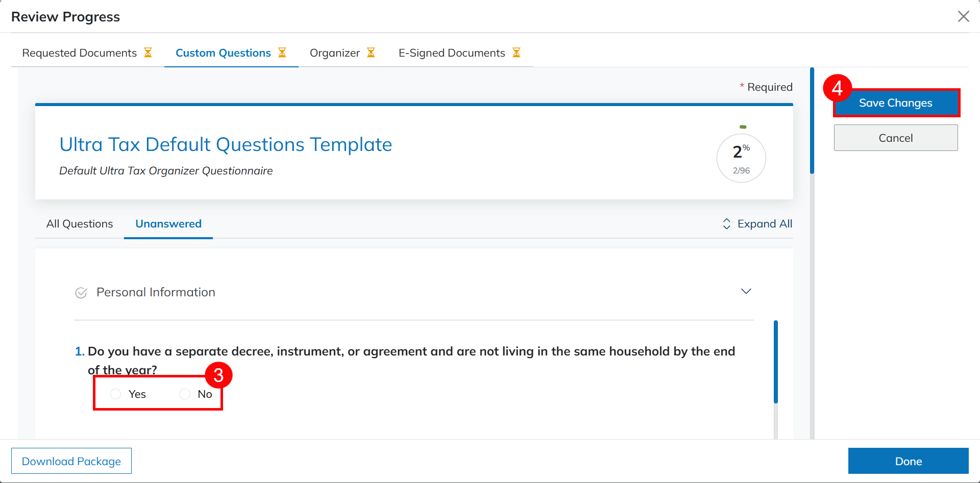Open the Organizer tab
Screen dimensions: 980x483
click(335, 53)
